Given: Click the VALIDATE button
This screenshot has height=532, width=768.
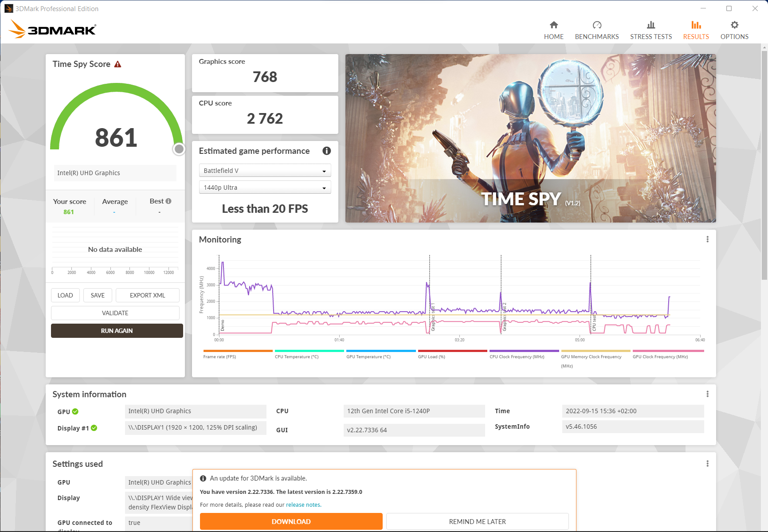Looking at the screenshot, I should [x=115, y=313].
